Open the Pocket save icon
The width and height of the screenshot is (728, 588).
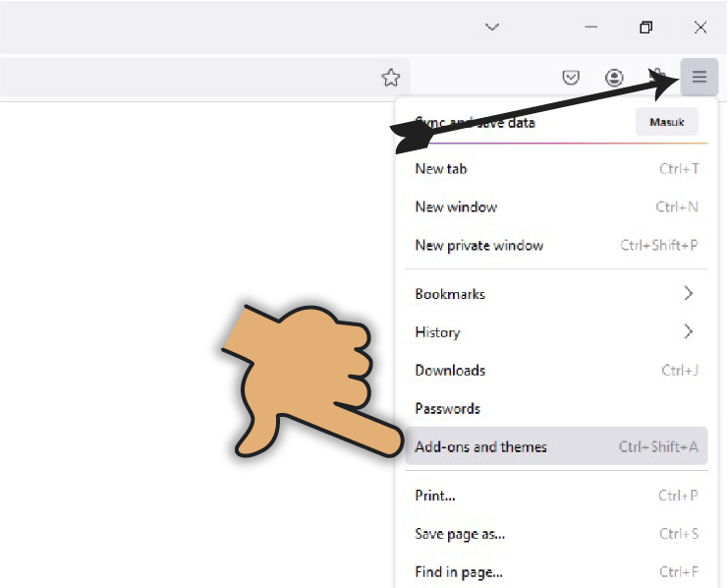[571, 79]
